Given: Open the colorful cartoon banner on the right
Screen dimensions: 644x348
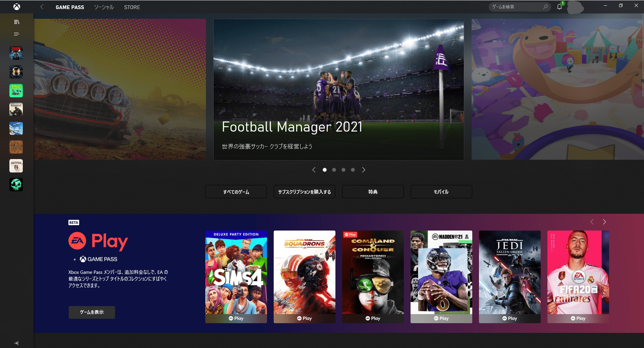Looking at the screenshot, I should click(x=557, y=89).
